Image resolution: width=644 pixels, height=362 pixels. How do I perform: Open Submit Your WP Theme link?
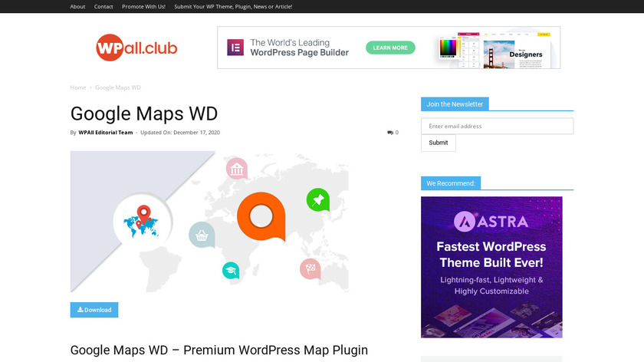(233, 7)
